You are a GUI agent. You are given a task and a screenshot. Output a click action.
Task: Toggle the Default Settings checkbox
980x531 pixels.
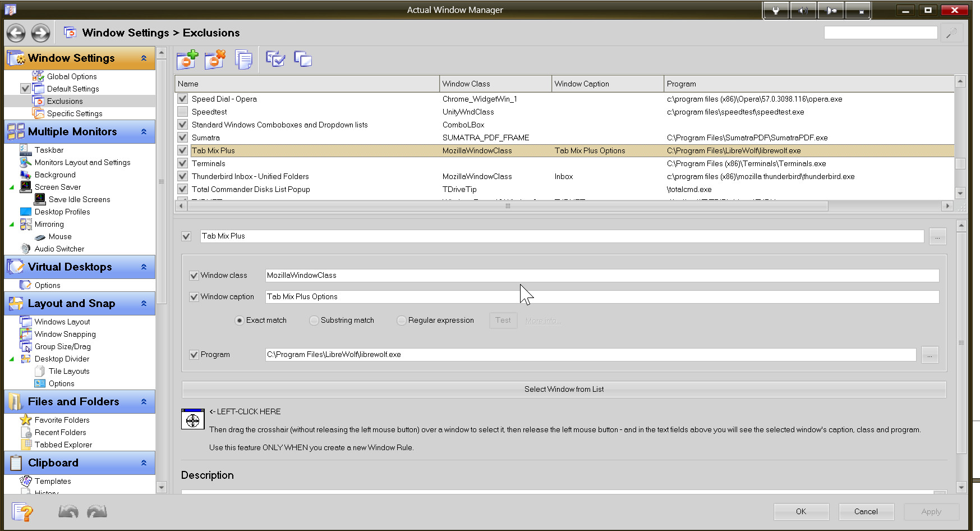tap(25, 89)
